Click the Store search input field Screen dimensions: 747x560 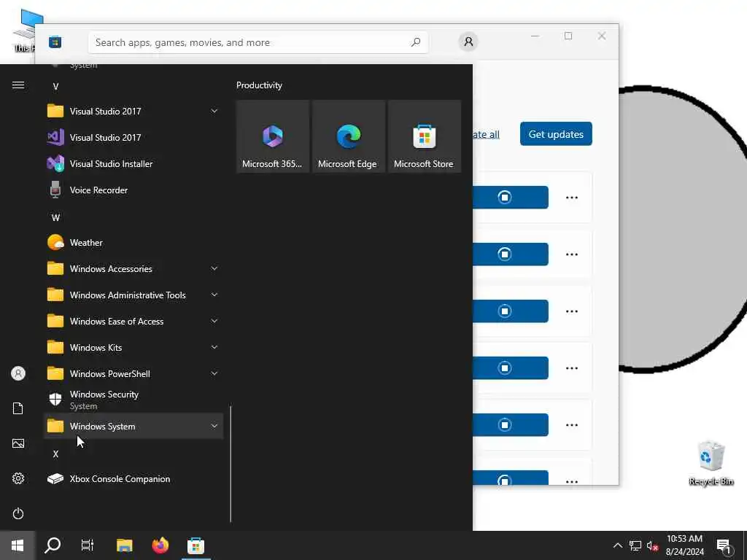pos(258,42)
